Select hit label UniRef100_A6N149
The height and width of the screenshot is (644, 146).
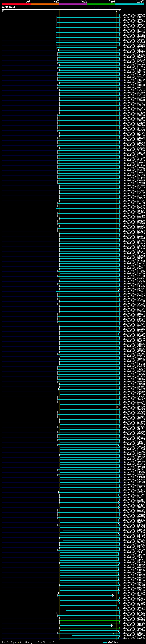tap(133, 347)
